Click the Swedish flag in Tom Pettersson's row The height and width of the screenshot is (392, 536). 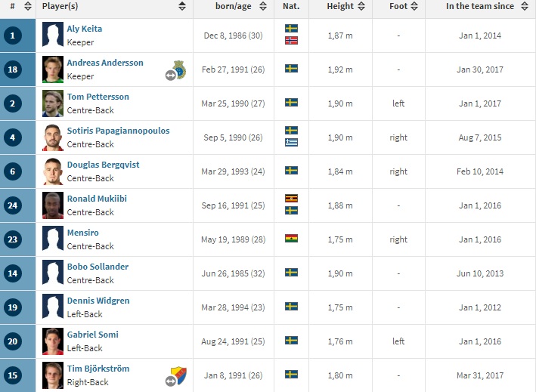[x=291, y=103]
